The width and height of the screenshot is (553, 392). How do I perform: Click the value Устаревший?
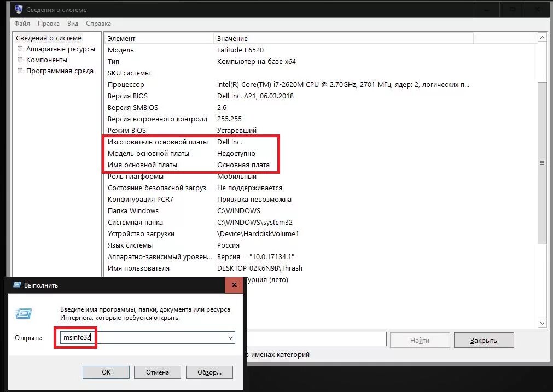point(237,131)
